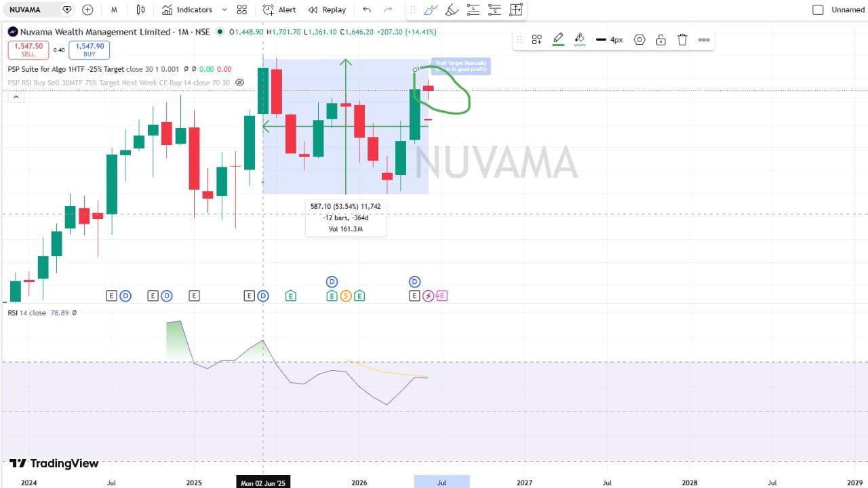This screenshot has height=488, width=868.
Task: Click the SELL 1,547.50 button
Action: pyautogui.click(x=28, y=50)
